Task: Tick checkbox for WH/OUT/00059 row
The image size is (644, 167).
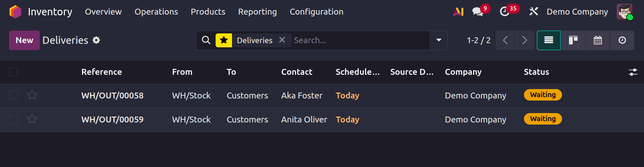Action: coord(13,119)
